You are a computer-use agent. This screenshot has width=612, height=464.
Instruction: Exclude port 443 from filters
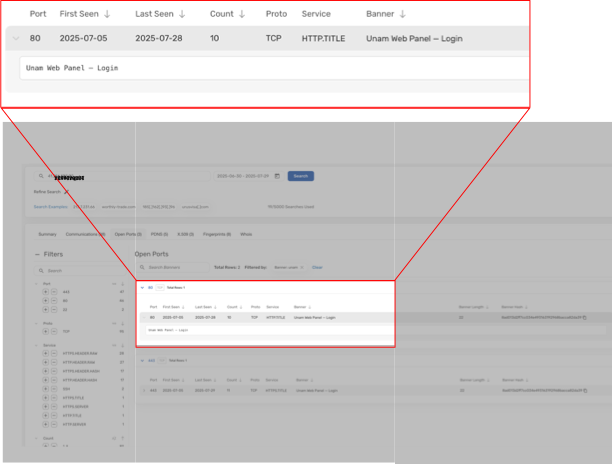pyautogui.click(x=54, y=292)
